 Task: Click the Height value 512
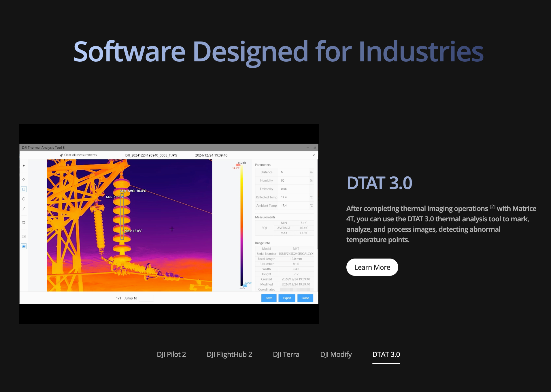(296, 274)
